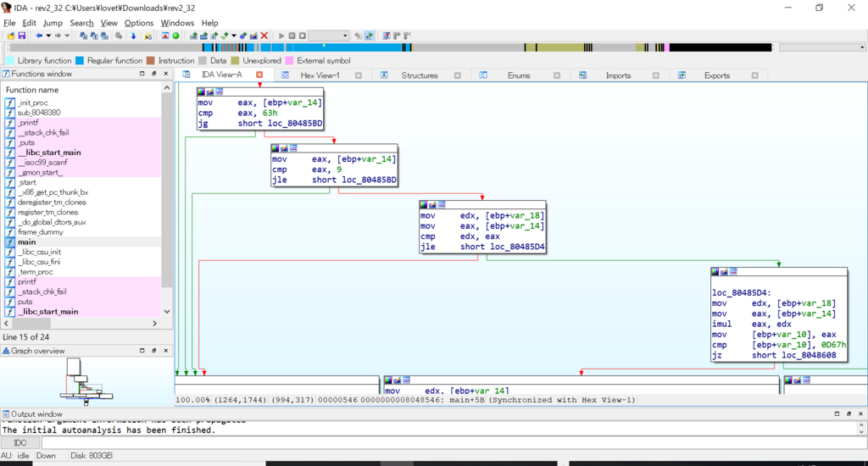Click the Open file toolbar icon
The height and width of the screenshot is (466, 868).
(x=11, y=36)
